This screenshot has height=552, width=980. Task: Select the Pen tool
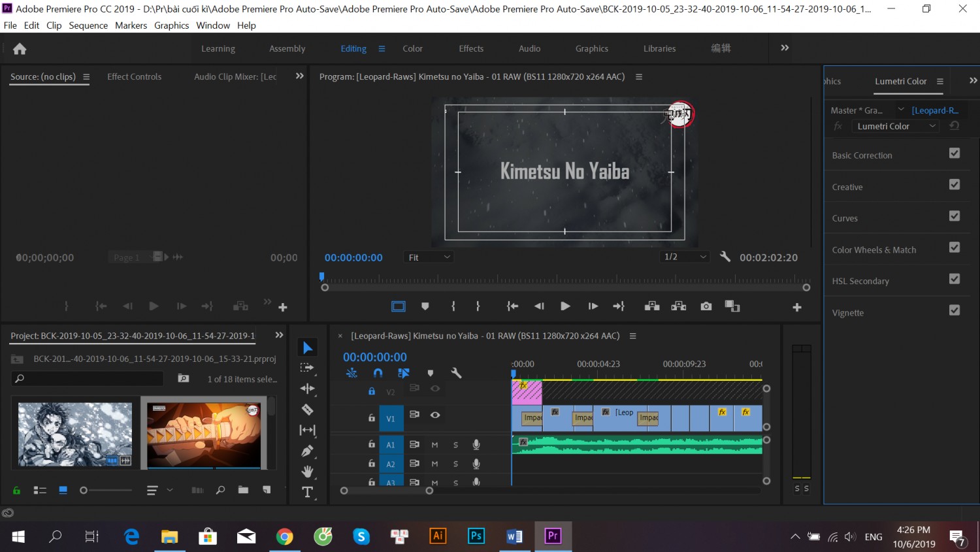pyautogui.click(x=307, y=451)
